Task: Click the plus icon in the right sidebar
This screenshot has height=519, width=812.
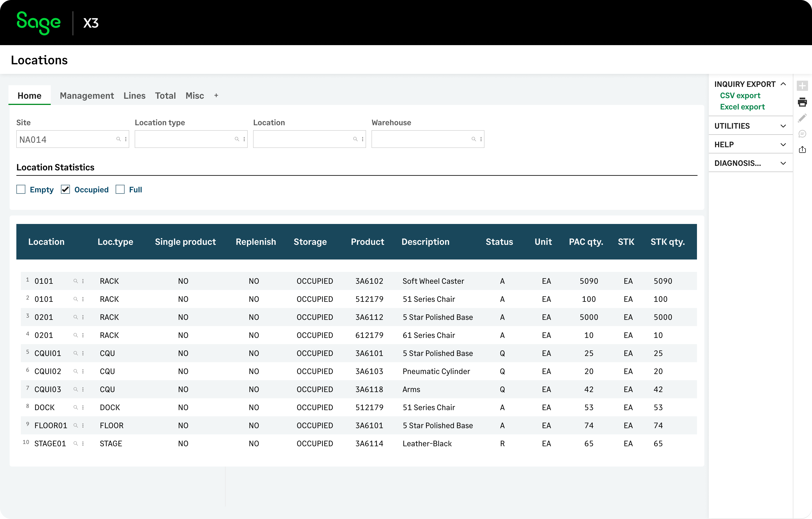Action: tap(802, 86)
